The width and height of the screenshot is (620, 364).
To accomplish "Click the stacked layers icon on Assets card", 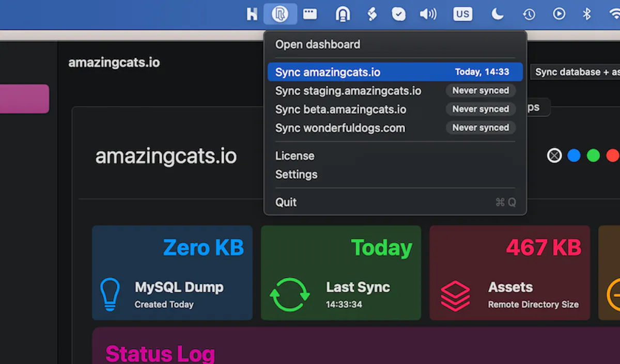I will (x=455, y=296).
